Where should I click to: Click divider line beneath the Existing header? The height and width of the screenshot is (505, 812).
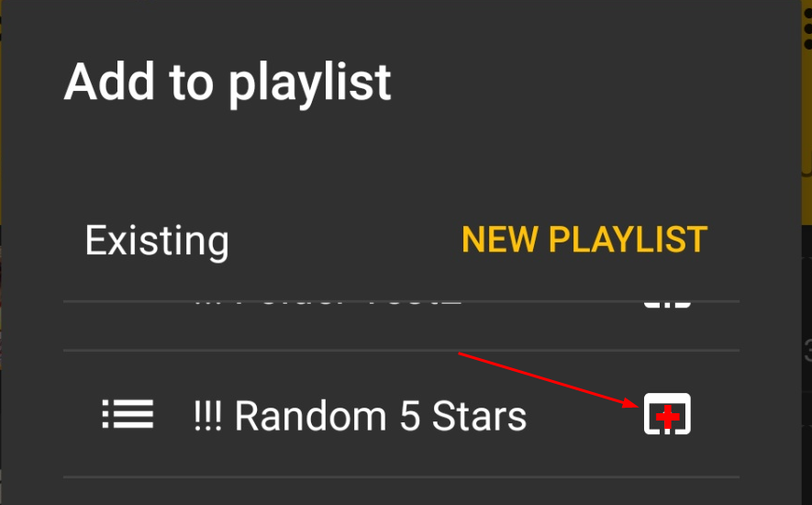click(401, 301)
